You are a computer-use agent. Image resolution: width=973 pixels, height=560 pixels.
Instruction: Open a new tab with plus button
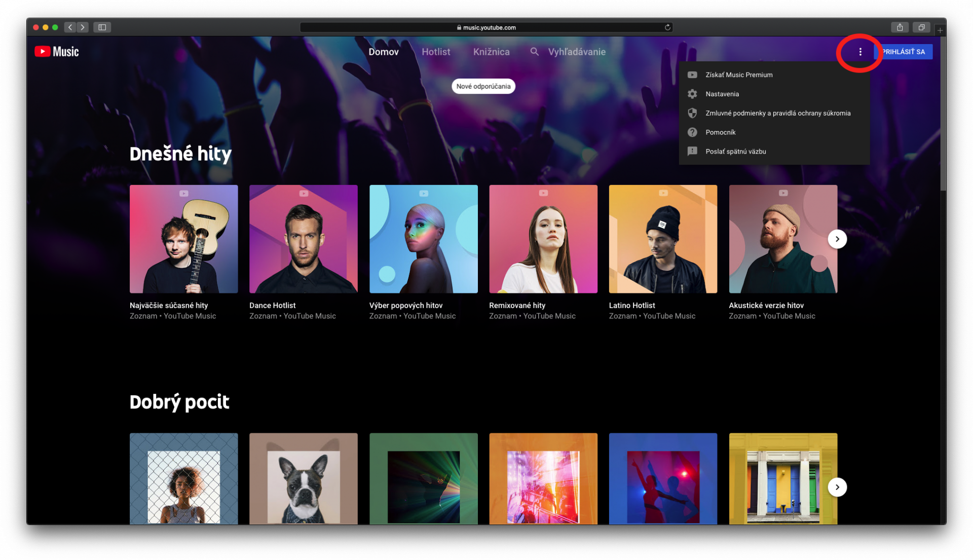click(x=940, y=30)
